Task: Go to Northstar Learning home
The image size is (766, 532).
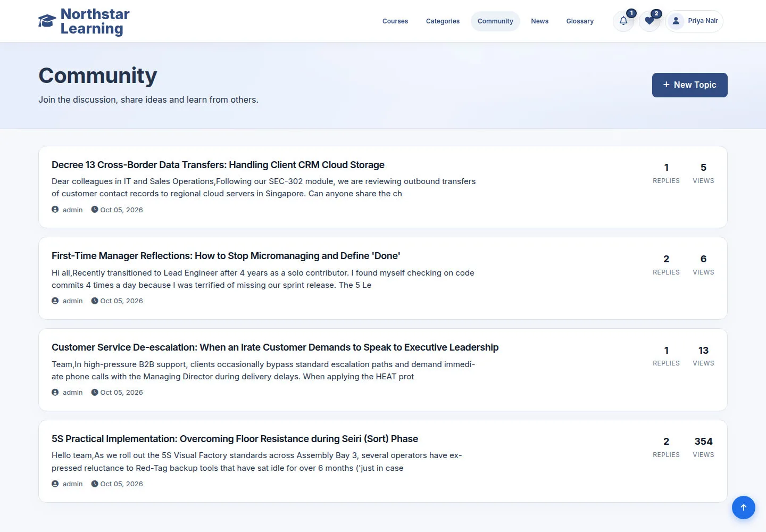Action: click(x=84, y=21)
